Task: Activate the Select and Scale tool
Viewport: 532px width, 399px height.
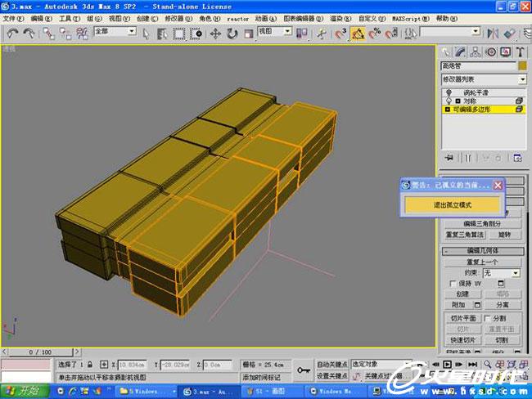Action: point(249,34)
